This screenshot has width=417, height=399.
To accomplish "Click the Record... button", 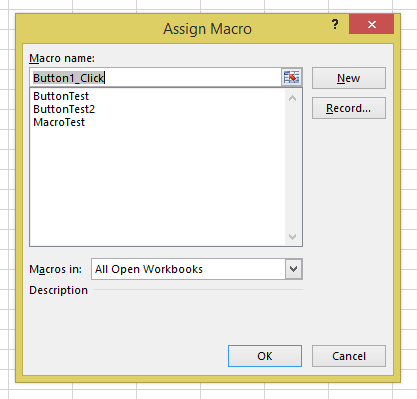I will click(349, 108).
